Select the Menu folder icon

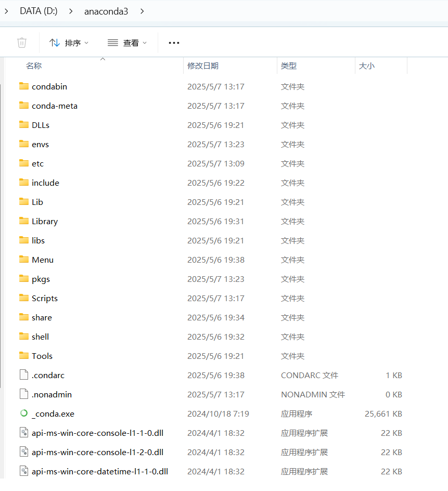[24, 259]
